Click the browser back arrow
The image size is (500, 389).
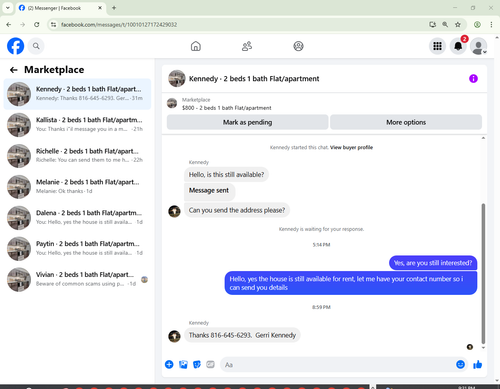pos(9,25)
